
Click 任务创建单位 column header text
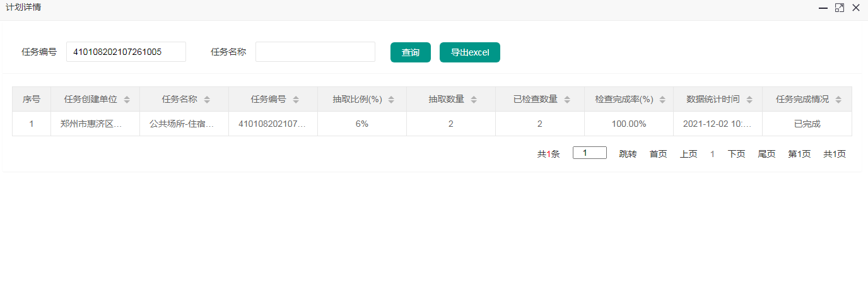point(91,99)
